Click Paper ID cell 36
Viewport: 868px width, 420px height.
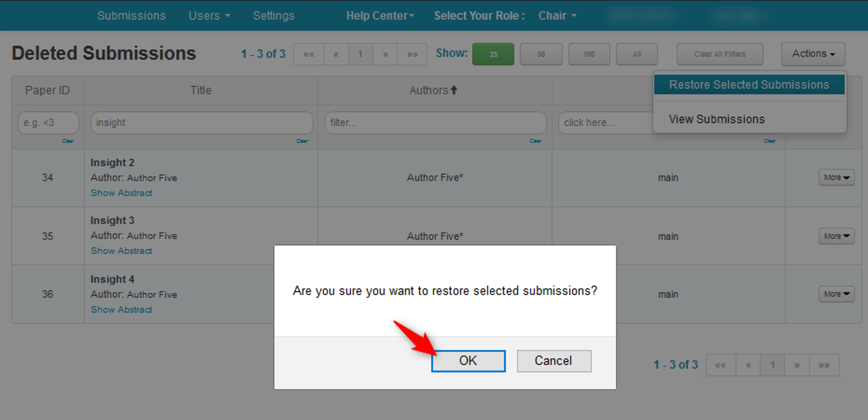click(x=48, y=294)
